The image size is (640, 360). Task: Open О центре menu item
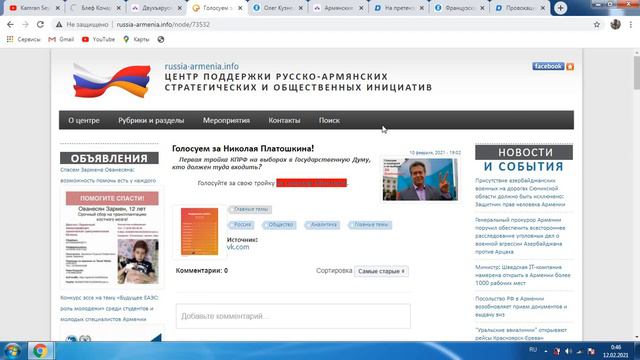click(84, 120)
